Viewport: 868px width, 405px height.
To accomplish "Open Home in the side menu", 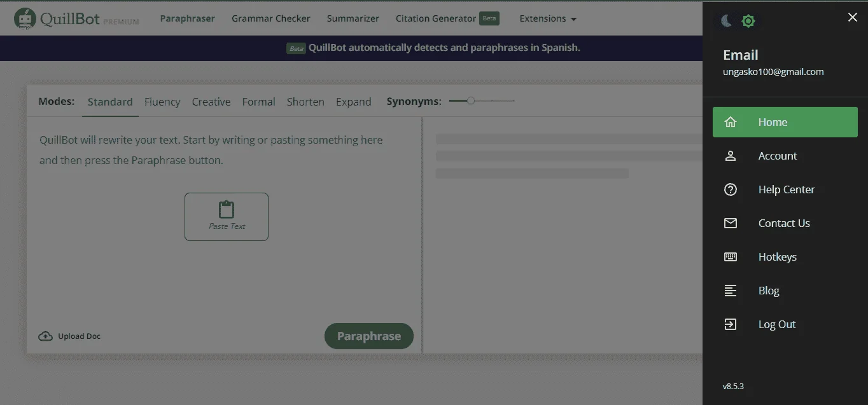I will (785, 122).
